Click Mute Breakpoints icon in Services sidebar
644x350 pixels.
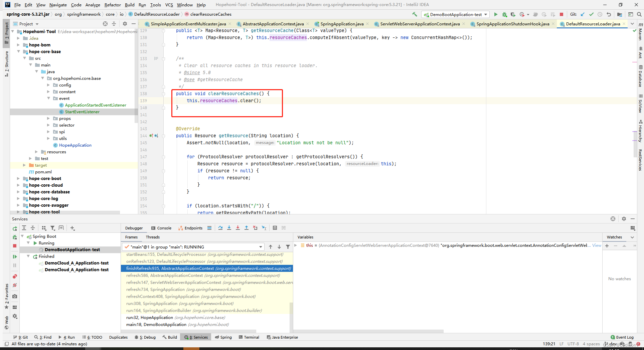point(15,285)
